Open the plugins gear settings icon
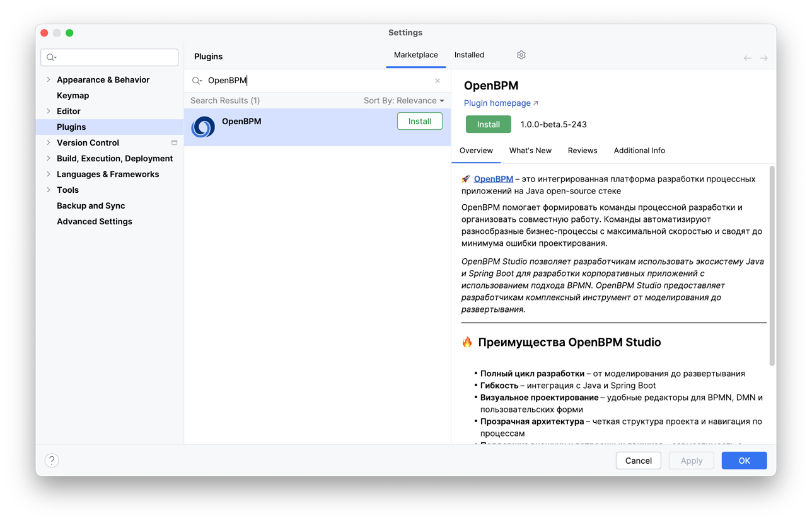812x523 pixels. pyautogui.click(x=521, y=55)
